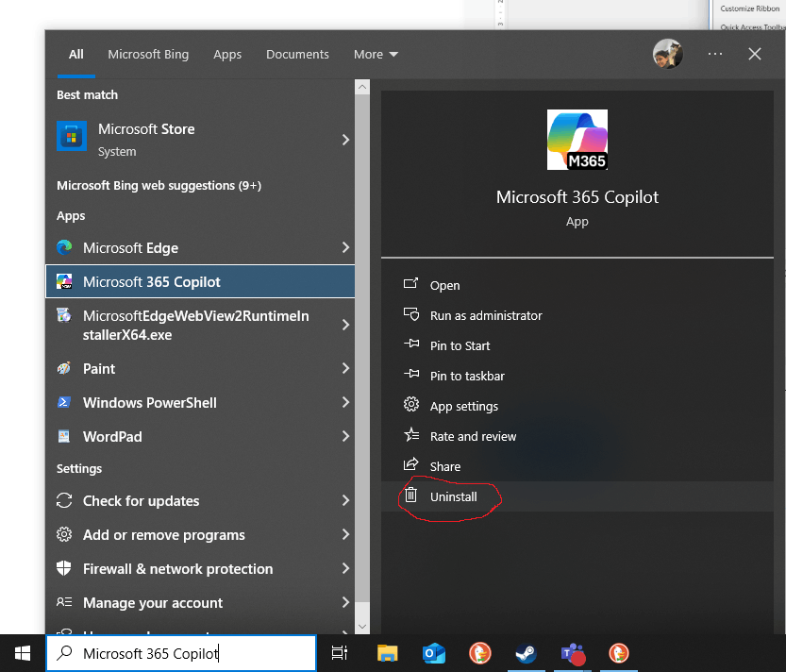The width and height of the screenshot is (786, 672).
Task: Click results scrollbar up arrow
Action: [362, 87]
